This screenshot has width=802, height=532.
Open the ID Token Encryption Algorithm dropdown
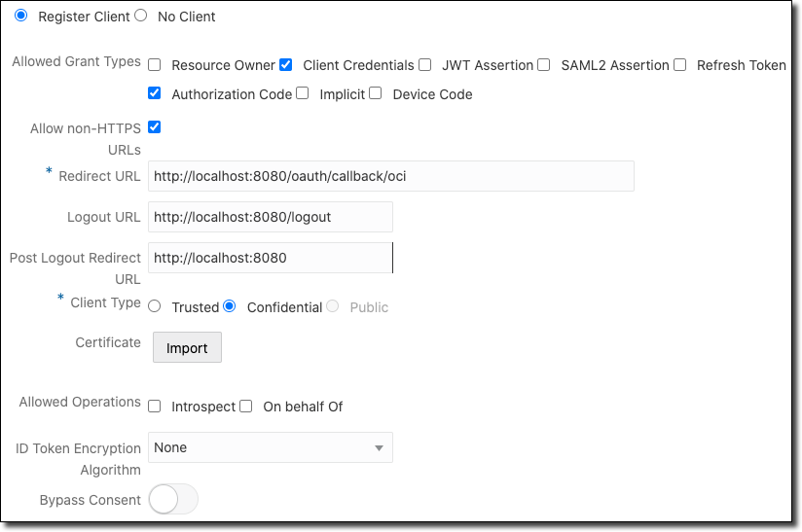(x=271, y=447)
